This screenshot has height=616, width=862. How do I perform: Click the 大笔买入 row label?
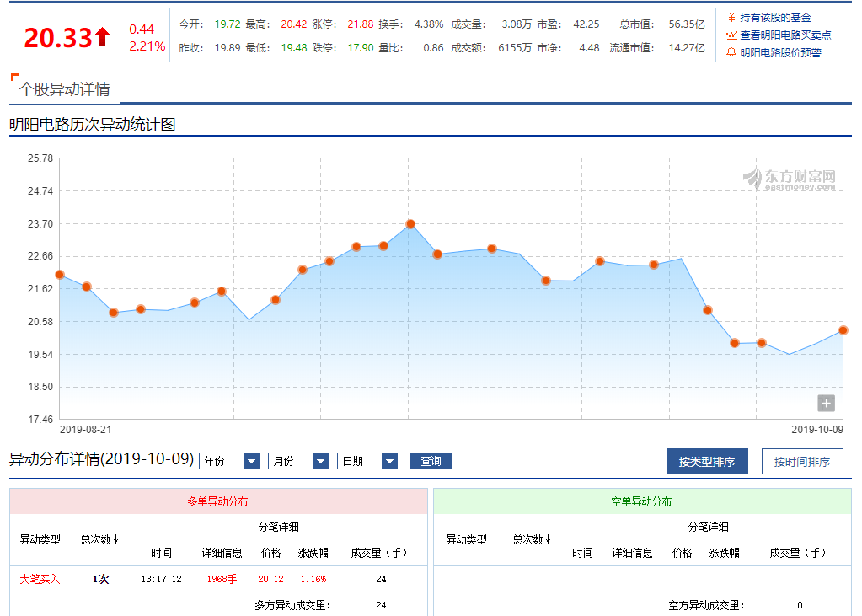(40, 579)
